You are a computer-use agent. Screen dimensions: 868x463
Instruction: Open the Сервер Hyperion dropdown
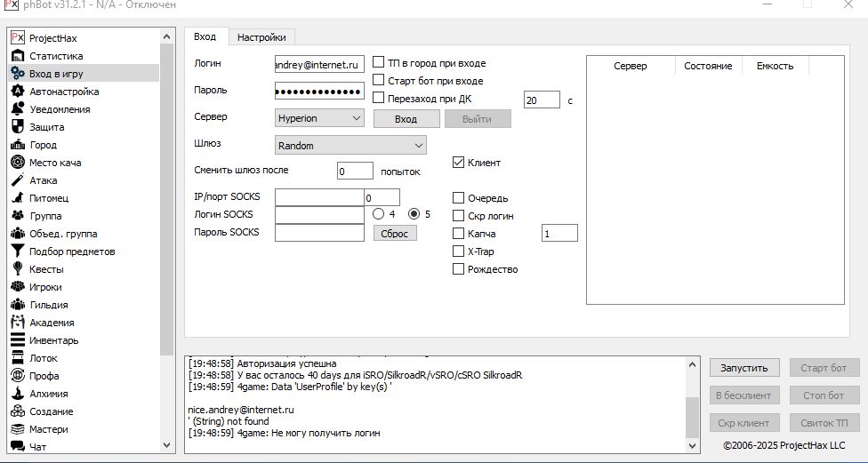click(x=319, y=118)
